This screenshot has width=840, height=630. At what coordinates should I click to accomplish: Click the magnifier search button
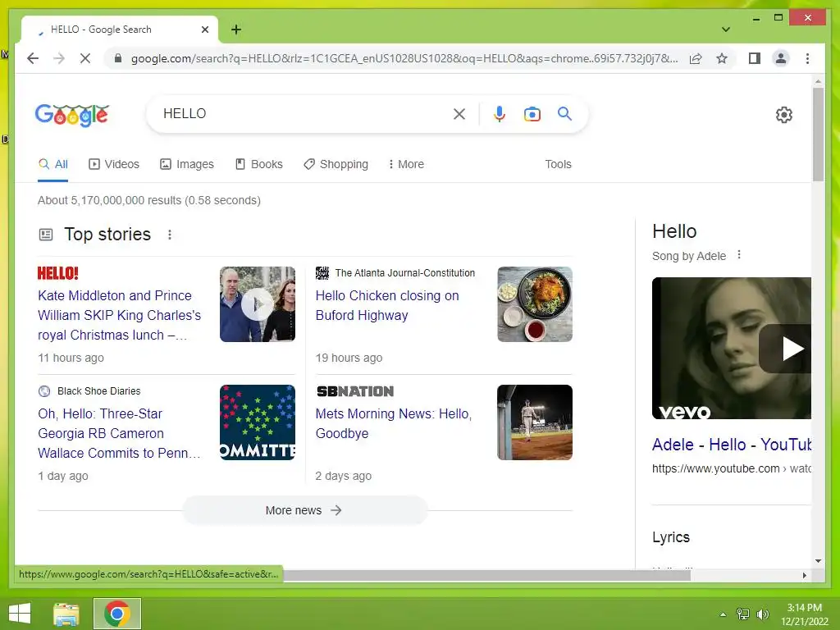(564, 113)
